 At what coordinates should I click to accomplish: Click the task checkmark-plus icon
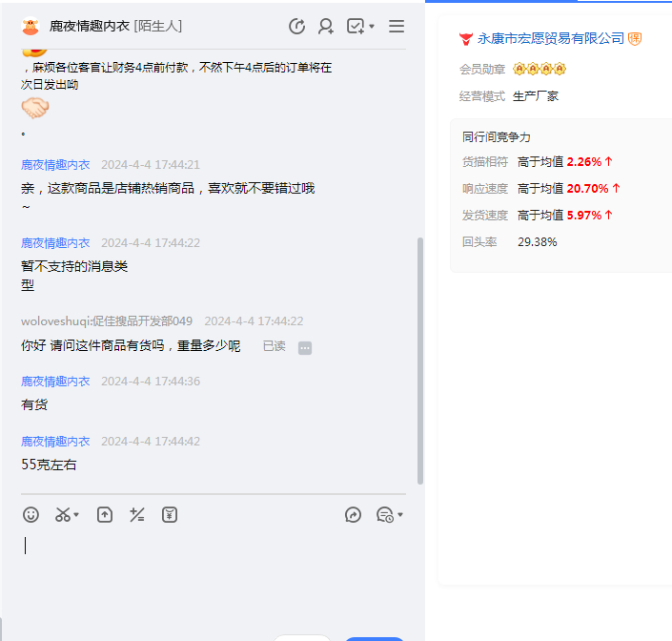356,26
